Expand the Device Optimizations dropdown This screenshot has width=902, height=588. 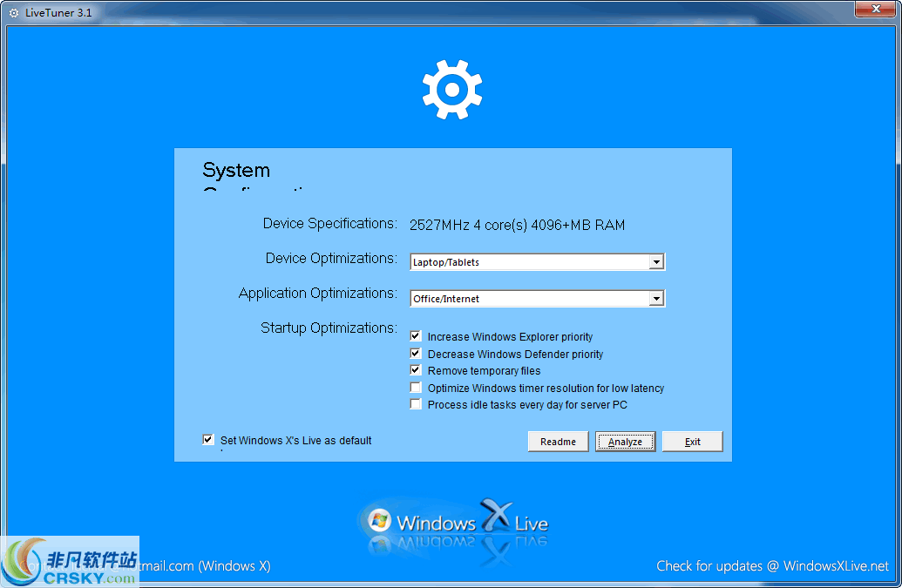pos(656,262)
